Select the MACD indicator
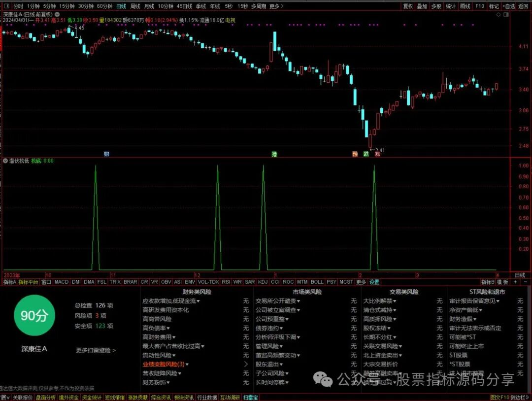532x401 pixels. coord(62,282)
